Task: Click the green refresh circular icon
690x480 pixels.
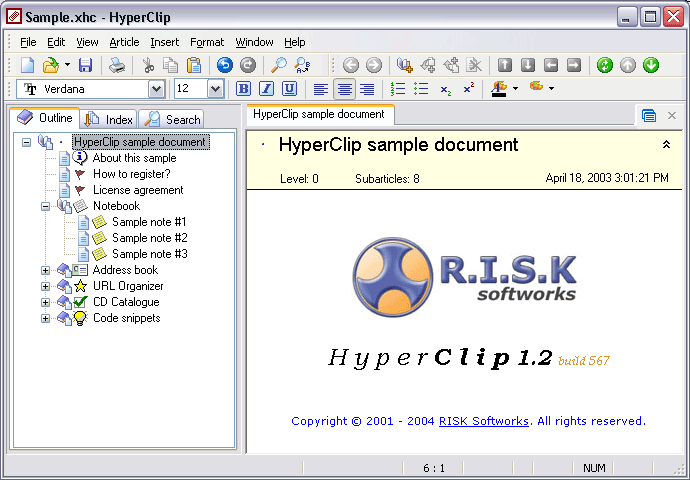Action: [x=605, y=65]
